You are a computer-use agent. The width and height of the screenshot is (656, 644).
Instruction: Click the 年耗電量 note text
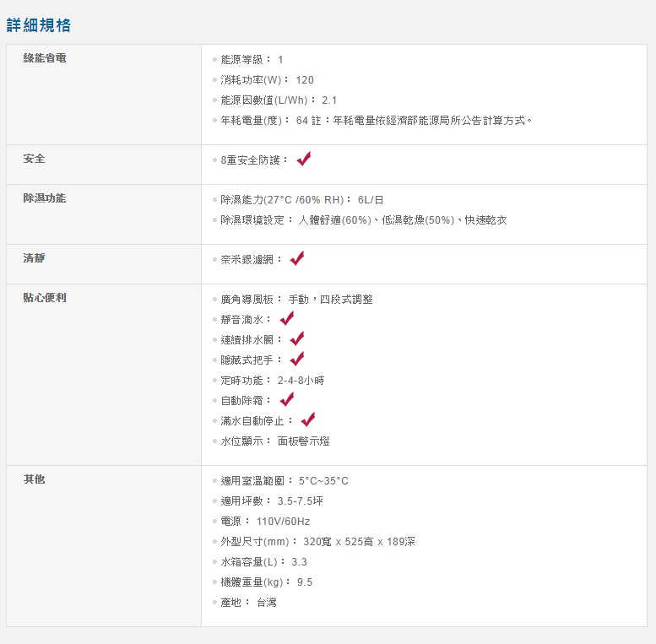coord(377,121)
